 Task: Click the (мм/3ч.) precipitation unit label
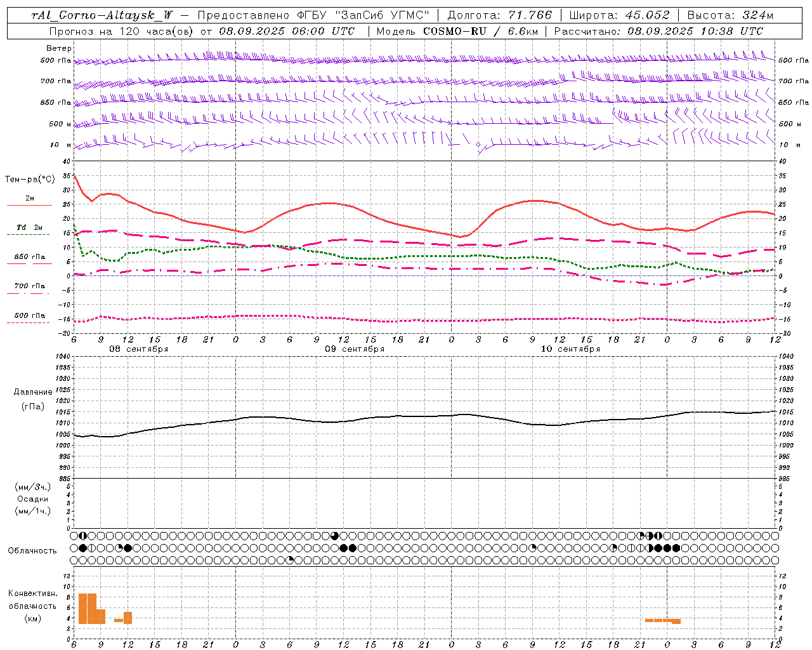[x=33, y=487]
